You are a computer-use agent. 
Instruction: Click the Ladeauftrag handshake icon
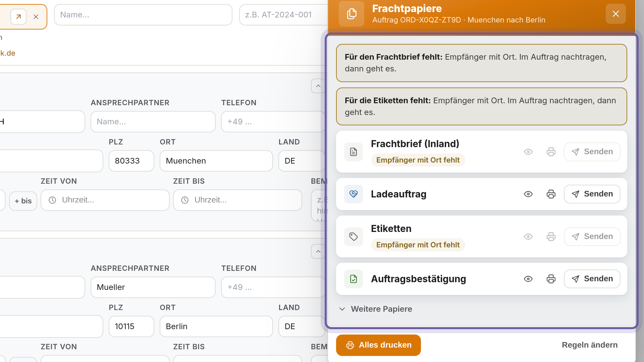(x=354, y=194)
